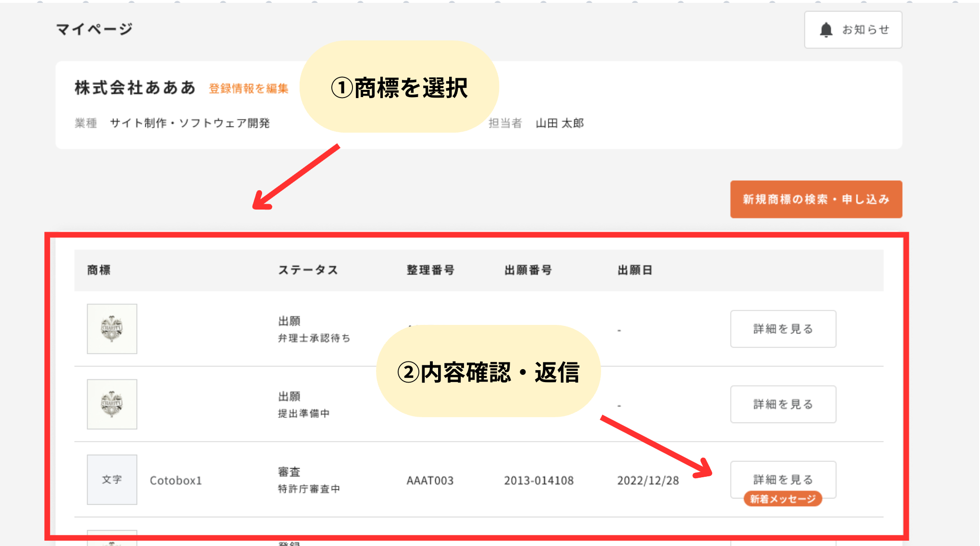Click the 文字 text trademark icon

[x=112, y=480]
